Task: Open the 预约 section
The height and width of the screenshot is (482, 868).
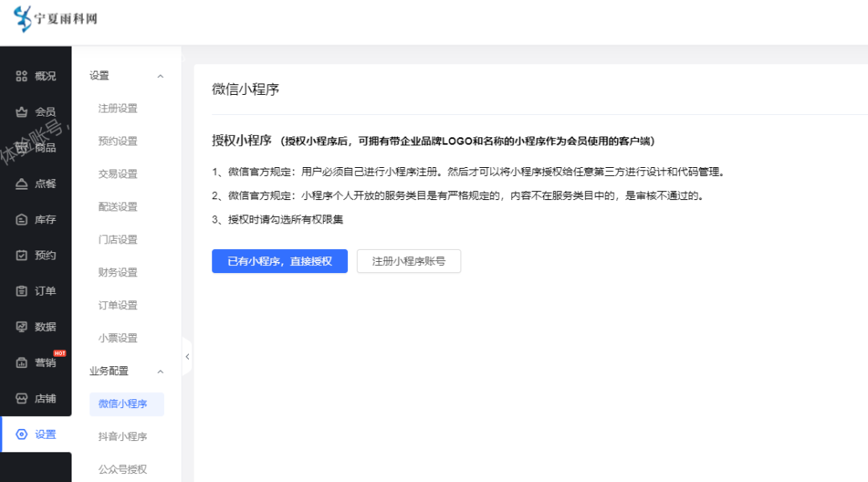Action: click(35, 255)
